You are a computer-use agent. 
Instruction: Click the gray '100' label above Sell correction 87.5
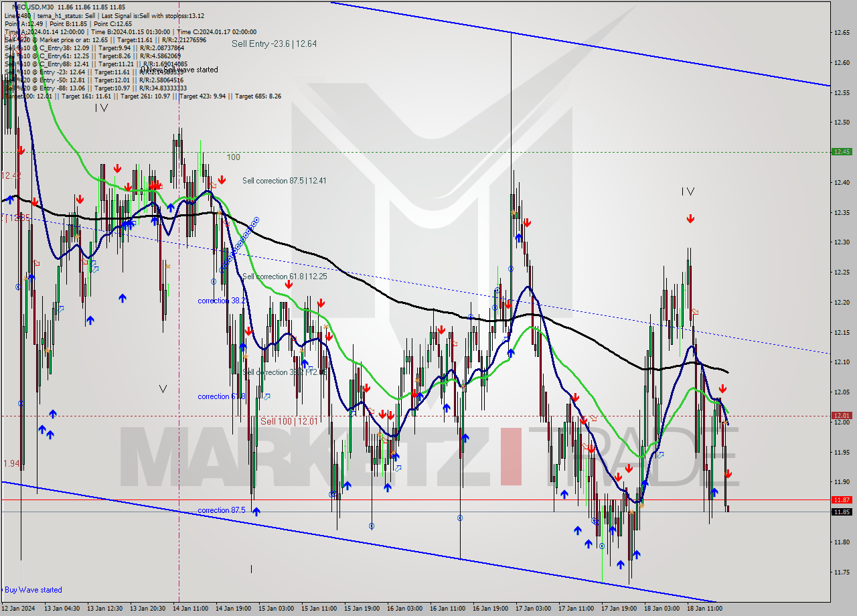pos(233,157)
